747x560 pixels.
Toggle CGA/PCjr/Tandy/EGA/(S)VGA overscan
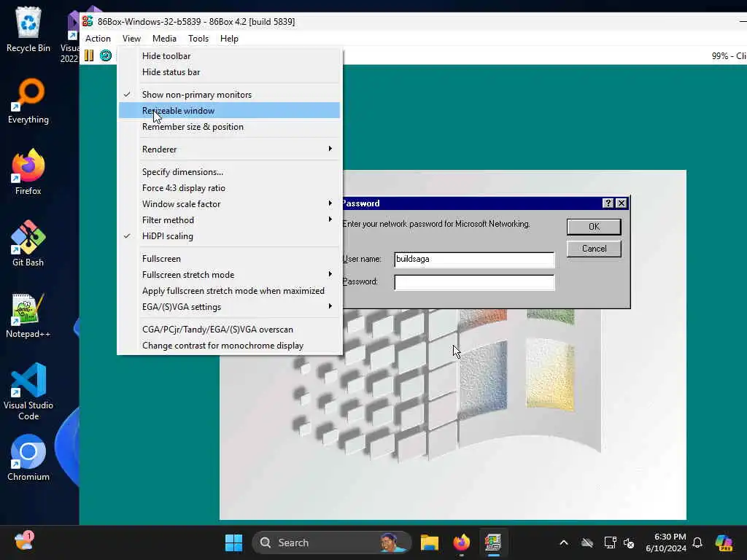pos(229,329)
